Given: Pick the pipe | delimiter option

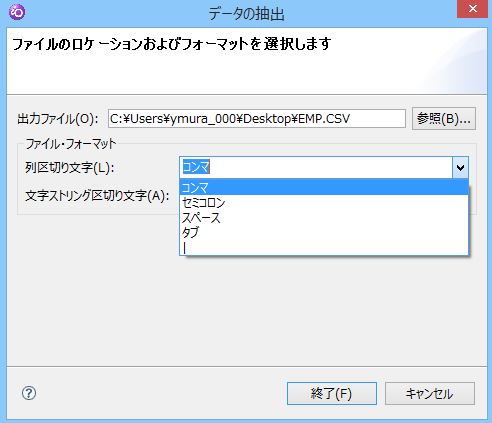Looking at the screenshot, I should click(x=324, y=248).
